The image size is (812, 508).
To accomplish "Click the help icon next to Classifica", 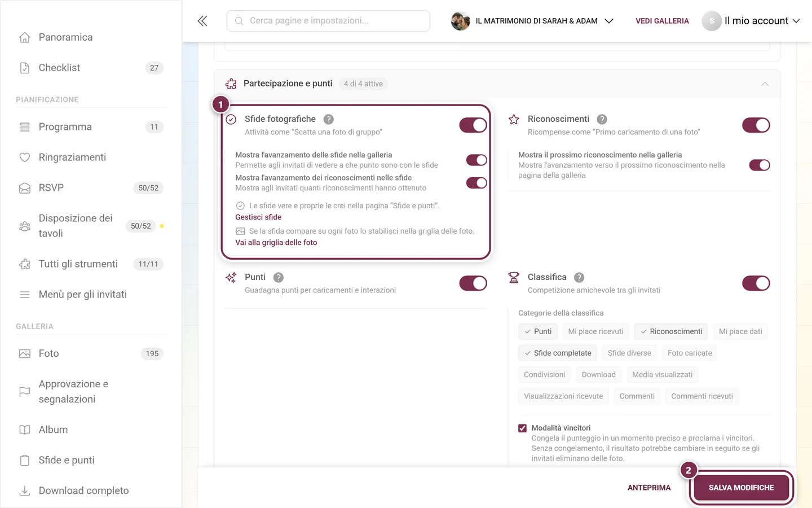I will (579, 277).
